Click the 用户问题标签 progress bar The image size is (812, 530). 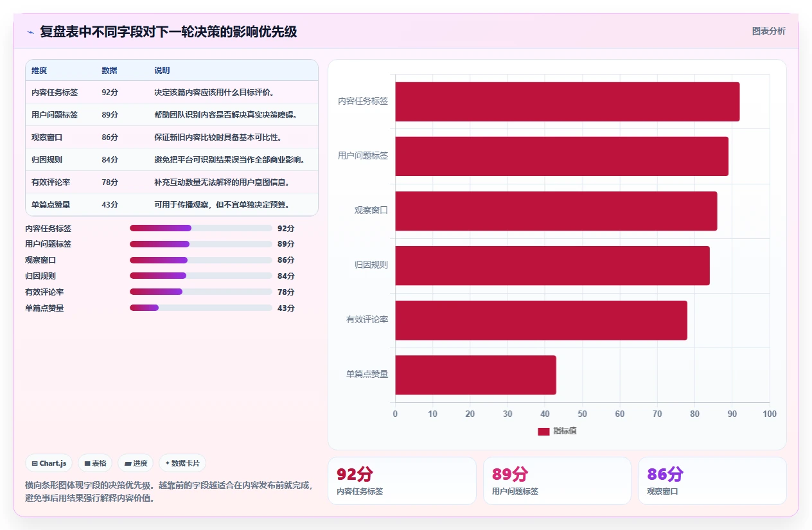[x=201, y=244]
